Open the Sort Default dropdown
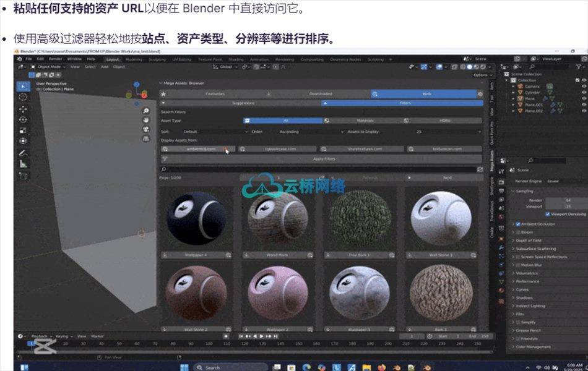 click(x=215, y=132)
